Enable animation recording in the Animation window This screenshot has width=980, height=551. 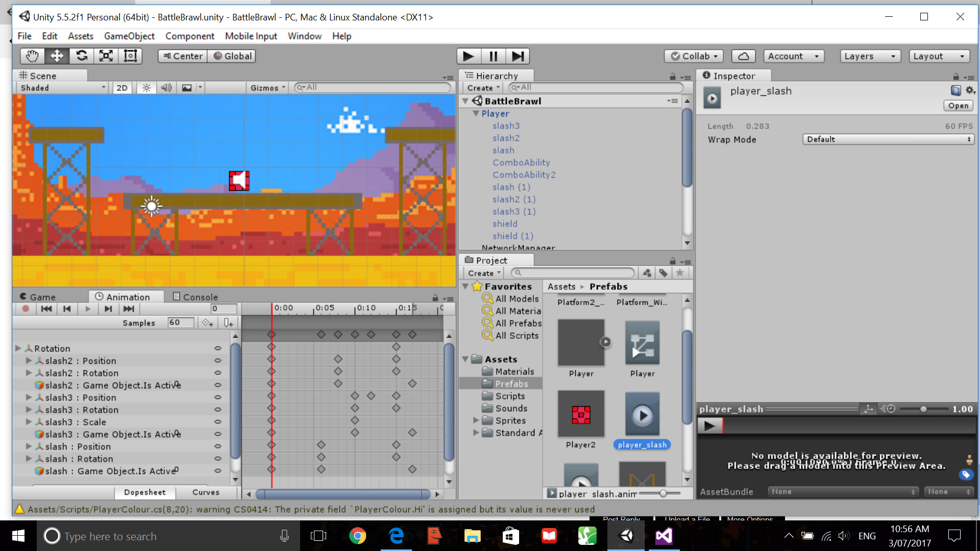(x=26, y=309)
